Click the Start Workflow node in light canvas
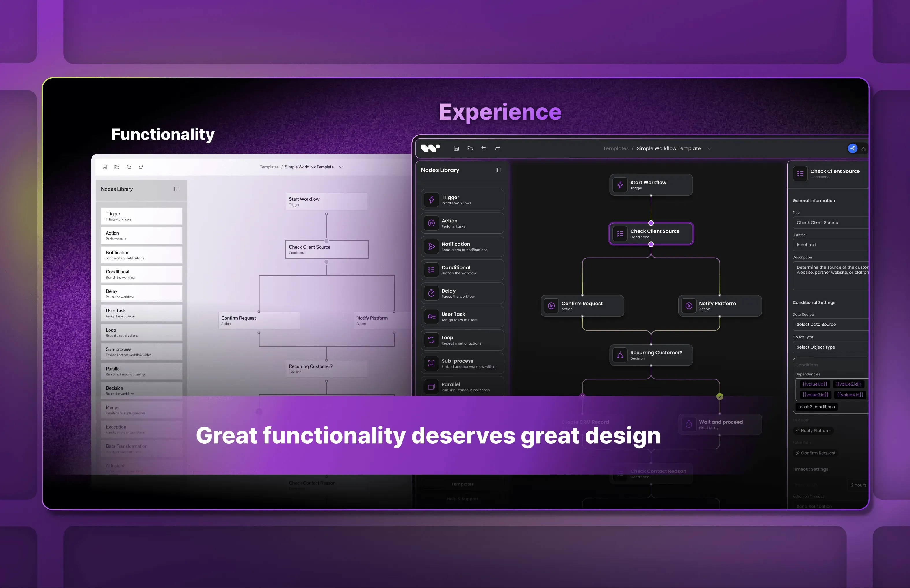 pyautogui.click(x=327, y=202)
